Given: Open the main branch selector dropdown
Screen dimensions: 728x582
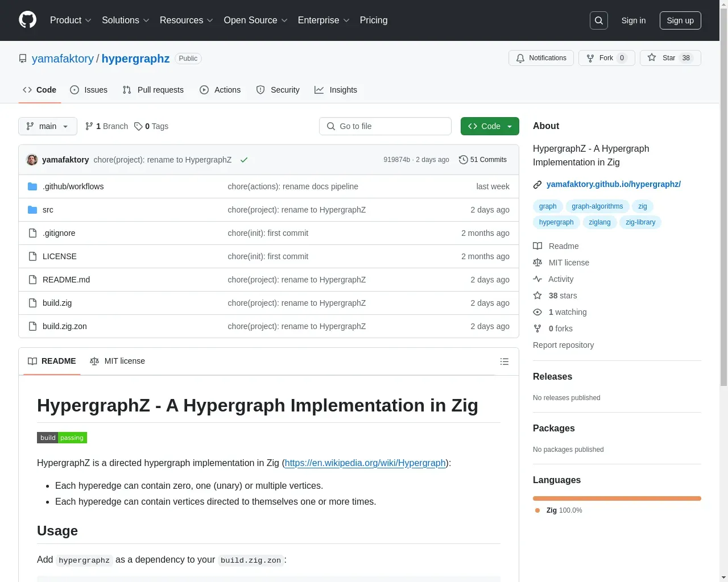Looking at the screenshot, I should (48, 126).
